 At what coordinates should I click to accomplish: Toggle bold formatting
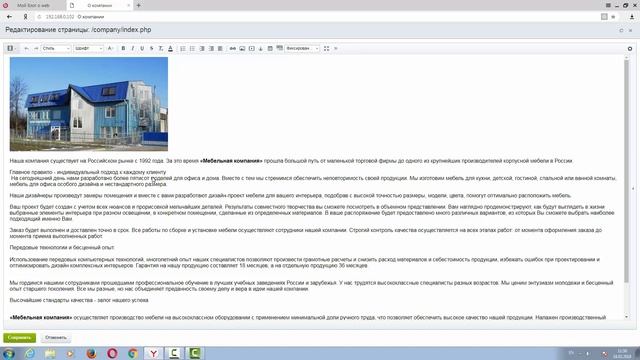tap(123, 49)
